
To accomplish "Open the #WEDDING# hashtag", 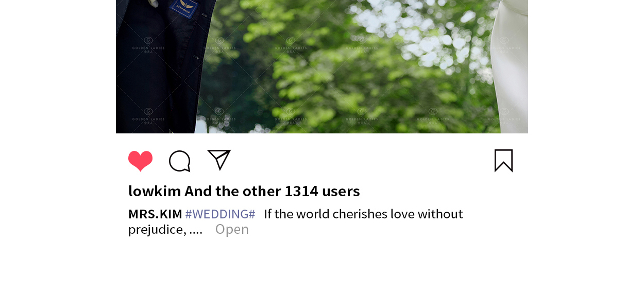I will pyautogui.click(x=220, y=214).
